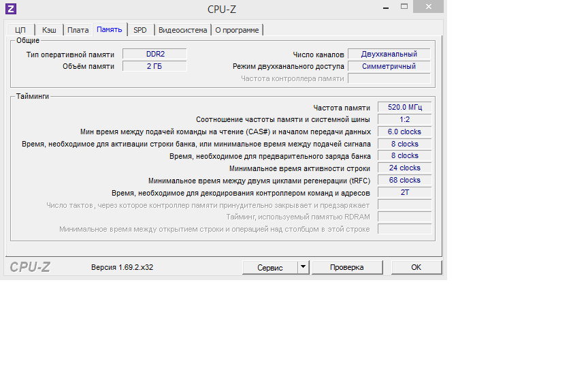Click the 8 clocks value for предварительного заряда банка

point(405,155)
